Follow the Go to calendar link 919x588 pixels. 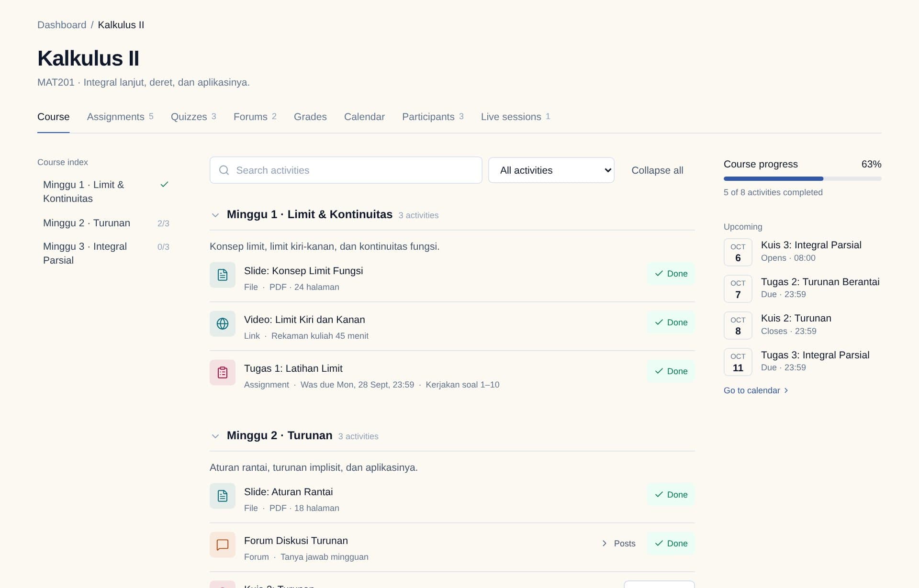756,390
